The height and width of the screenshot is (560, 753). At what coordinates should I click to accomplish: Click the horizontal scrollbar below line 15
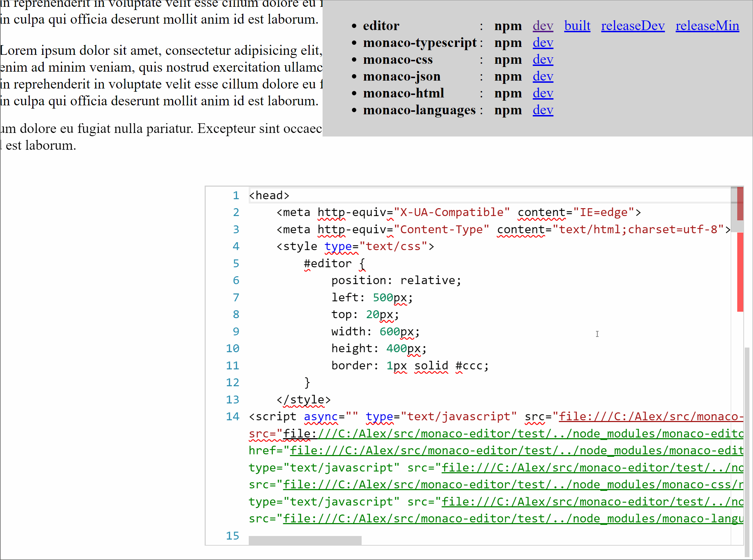pyautogui.click(x=305, y=540)
